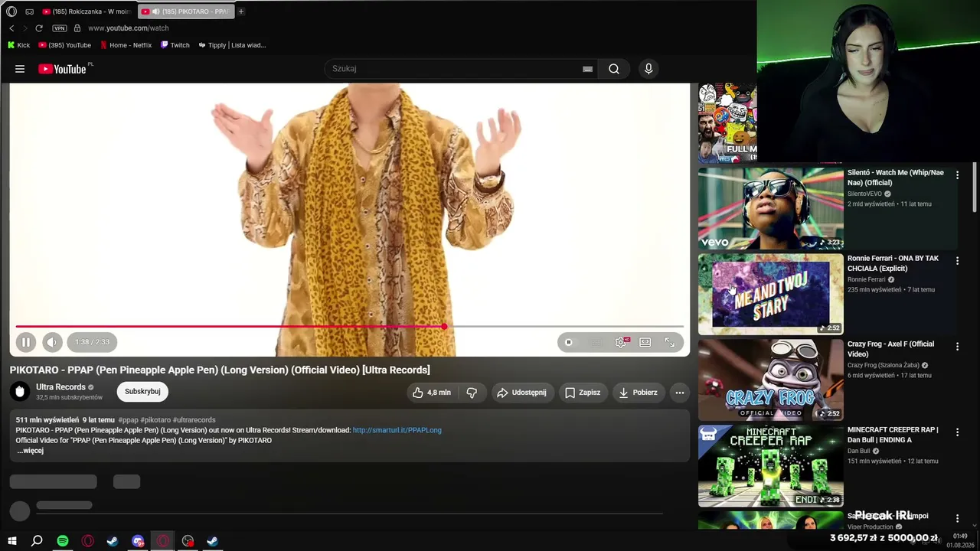
Task: Pause the PPAP video
Action: pyautogui.click(x=25, y=342)
